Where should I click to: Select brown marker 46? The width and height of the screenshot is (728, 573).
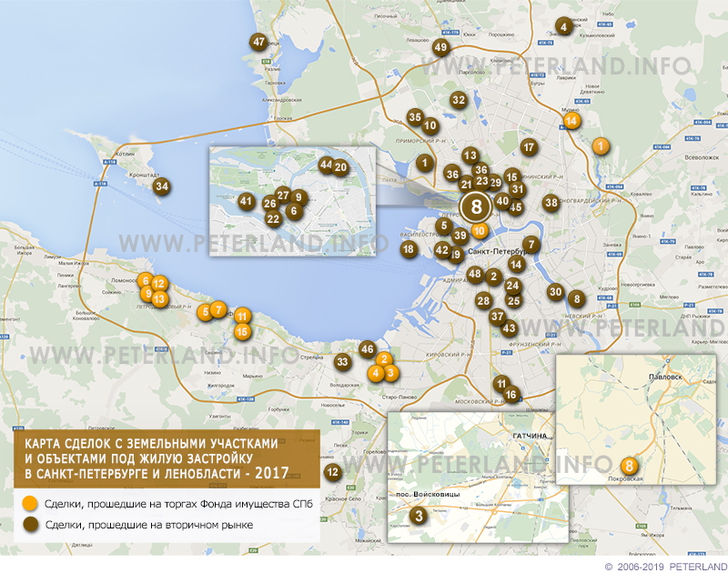368,349
